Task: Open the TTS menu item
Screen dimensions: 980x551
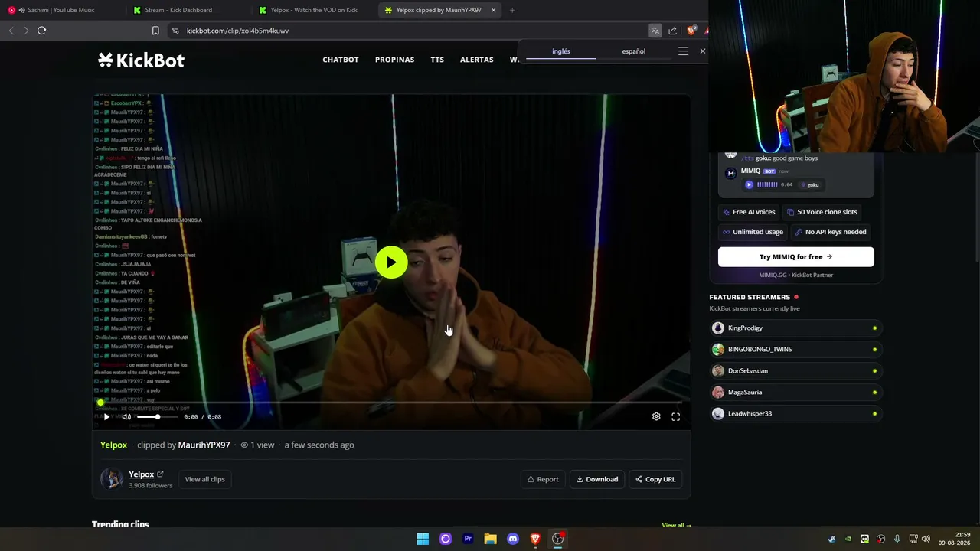Action: pyautogui.click(x=437, y=60)
